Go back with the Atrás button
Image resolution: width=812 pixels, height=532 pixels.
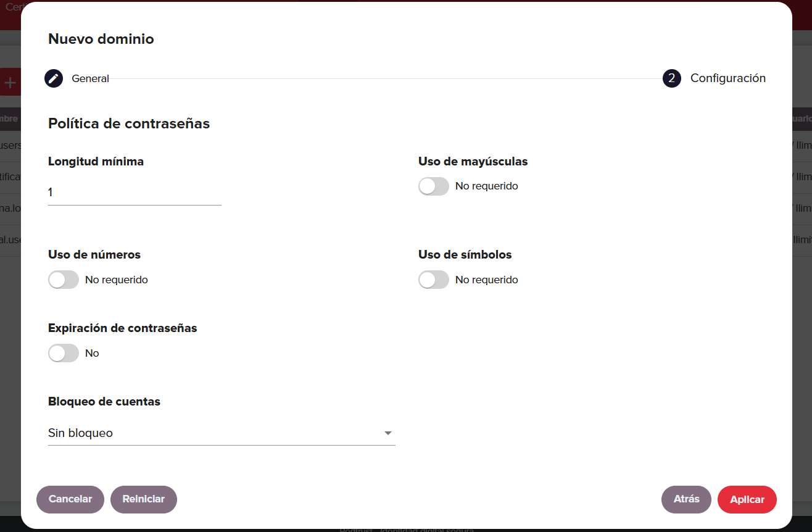pos(686,499)
